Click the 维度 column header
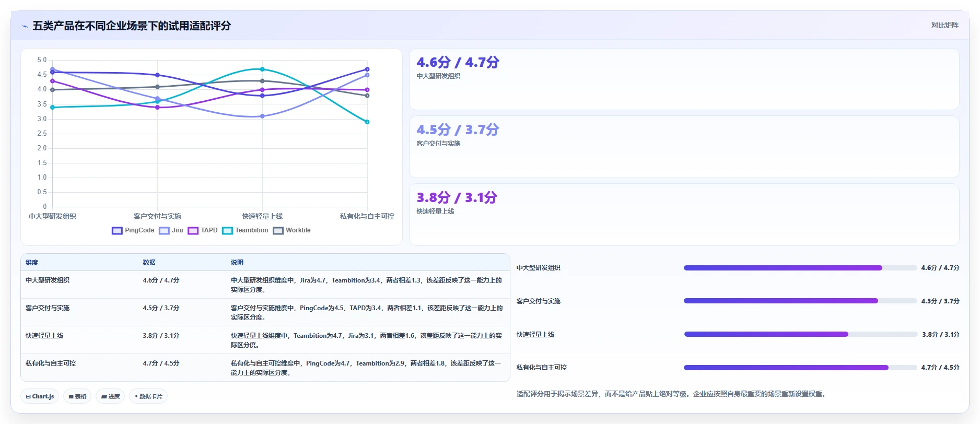 click(32, 263)
